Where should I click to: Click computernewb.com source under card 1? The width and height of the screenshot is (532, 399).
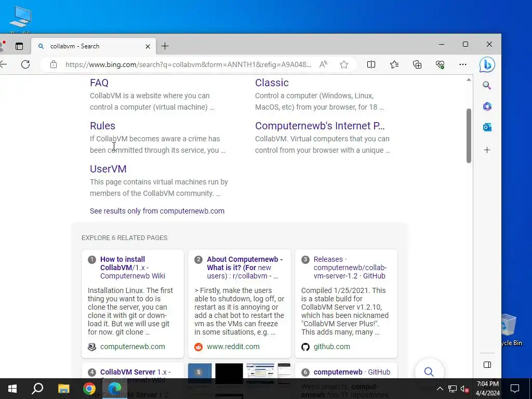coord(132,347)
